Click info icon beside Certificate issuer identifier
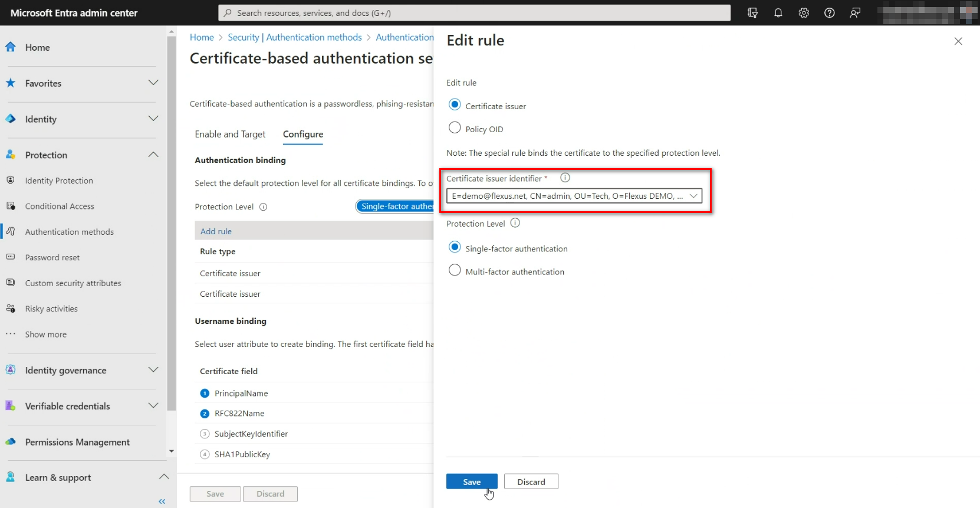This screenshot has height=508, width=980. [565, 178]
